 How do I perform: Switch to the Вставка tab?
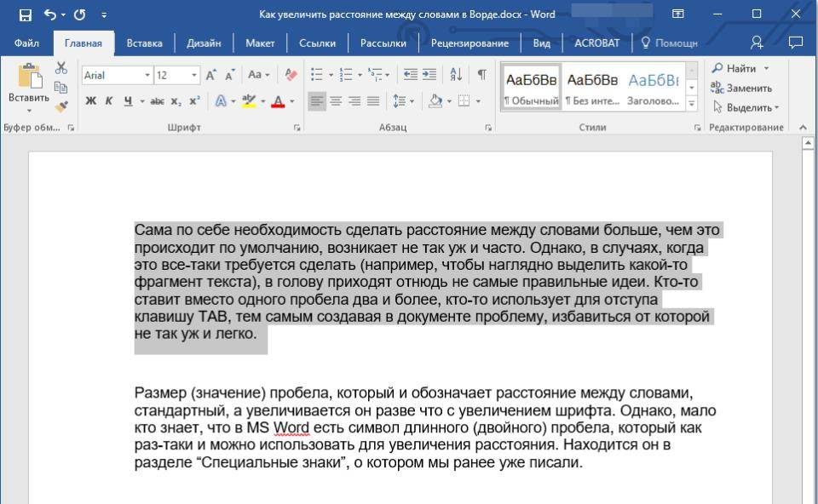(145, 43)
